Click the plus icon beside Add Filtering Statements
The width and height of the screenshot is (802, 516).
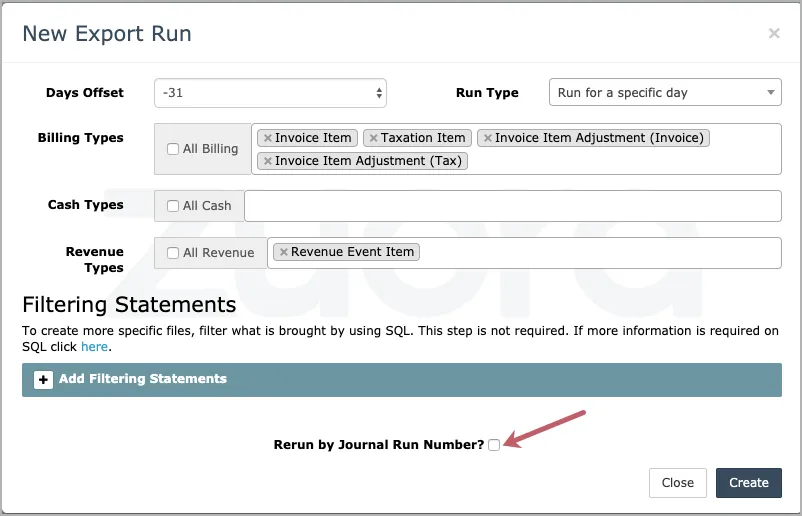[43, 379]
